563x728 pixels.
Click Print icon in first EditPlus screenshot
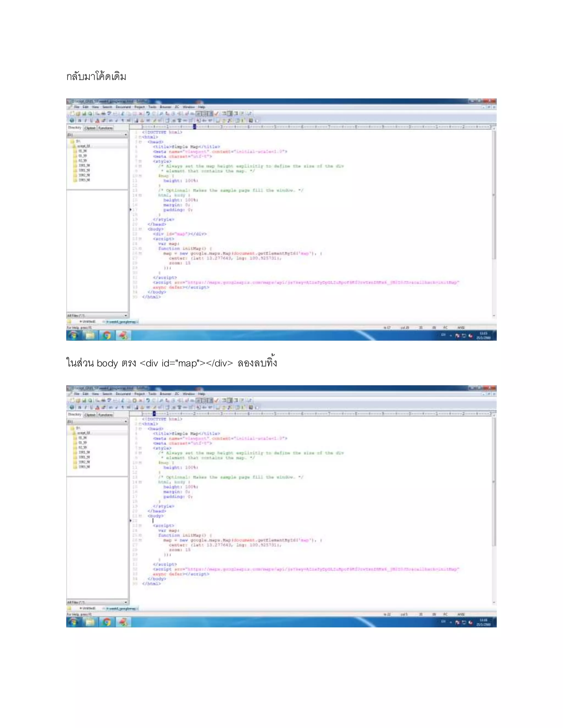[x=103, y=114]
